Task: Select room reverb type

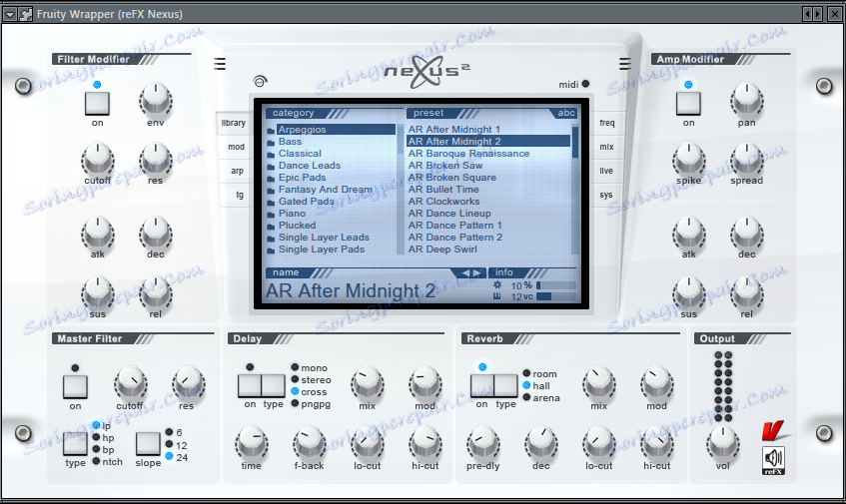Action: (x=539, y=373)
